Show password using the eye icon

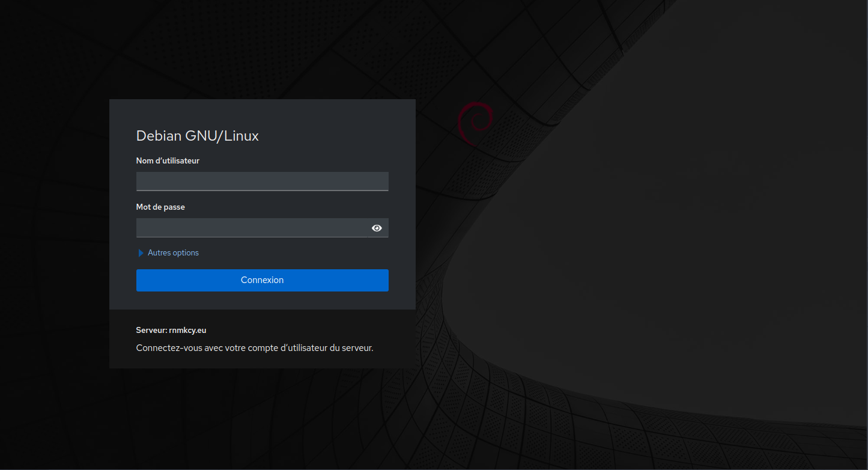(x=377, y=228)
